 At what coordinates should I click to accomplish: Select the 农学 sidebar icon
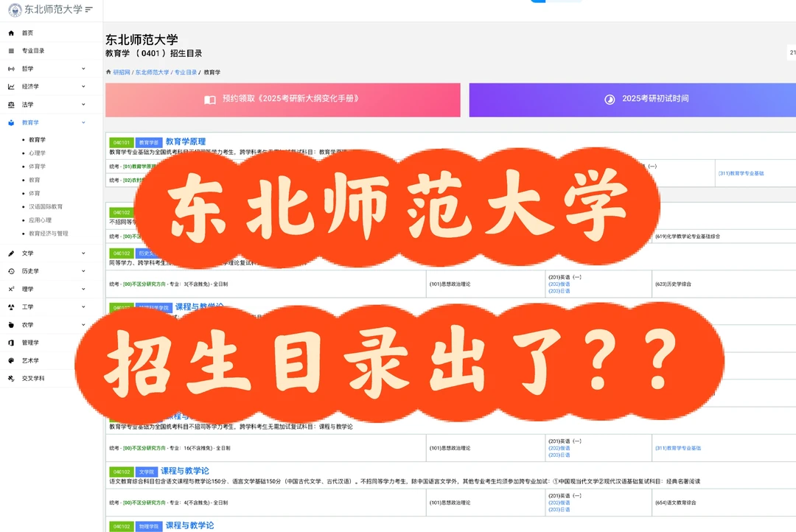coord(10,324)
